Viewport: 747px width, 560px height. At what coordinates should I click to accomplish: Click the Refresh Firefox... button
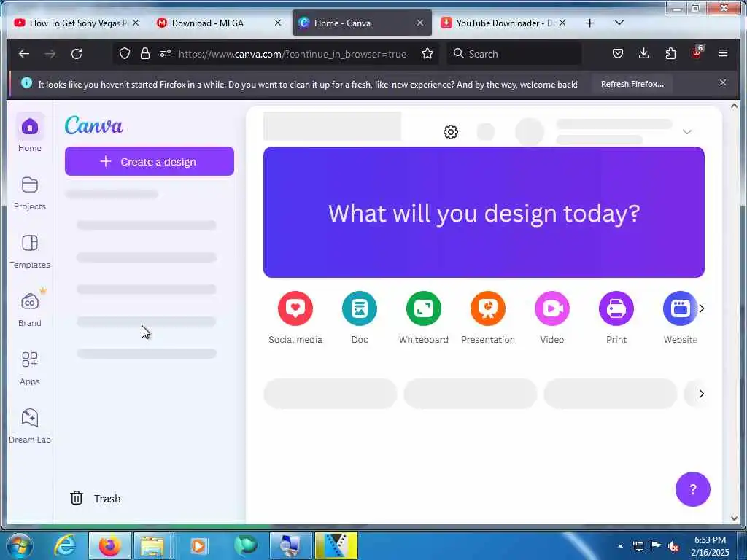point(632,84)
